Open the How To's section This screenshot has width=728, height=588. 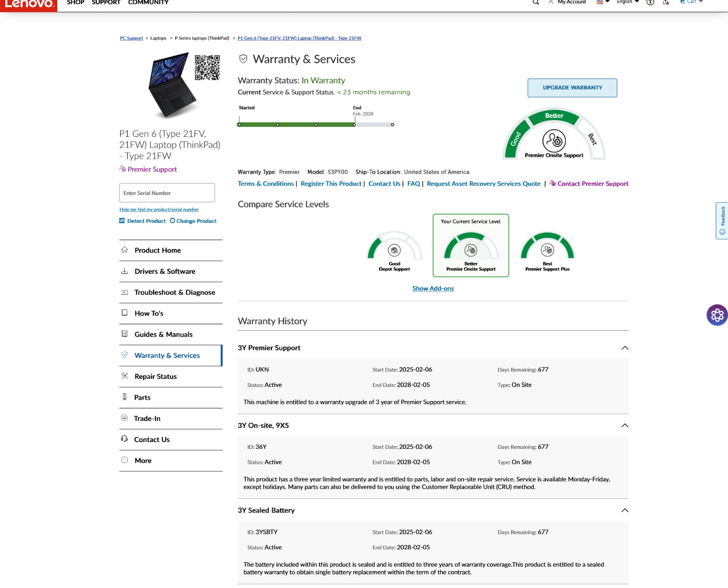pos(171,313)
